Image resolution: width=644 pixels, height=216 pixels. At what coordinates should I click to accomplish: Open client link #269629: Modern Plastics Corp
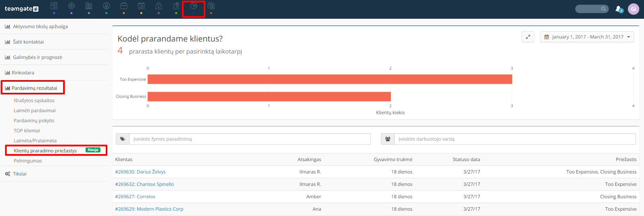[x=149, y=209]
